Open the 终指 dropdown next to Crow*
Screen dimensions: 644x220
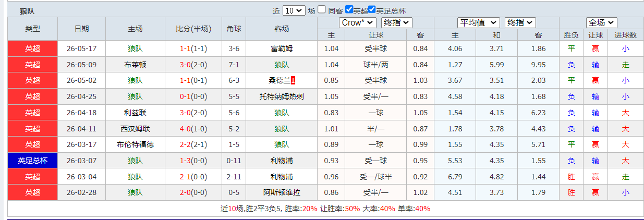396,23
